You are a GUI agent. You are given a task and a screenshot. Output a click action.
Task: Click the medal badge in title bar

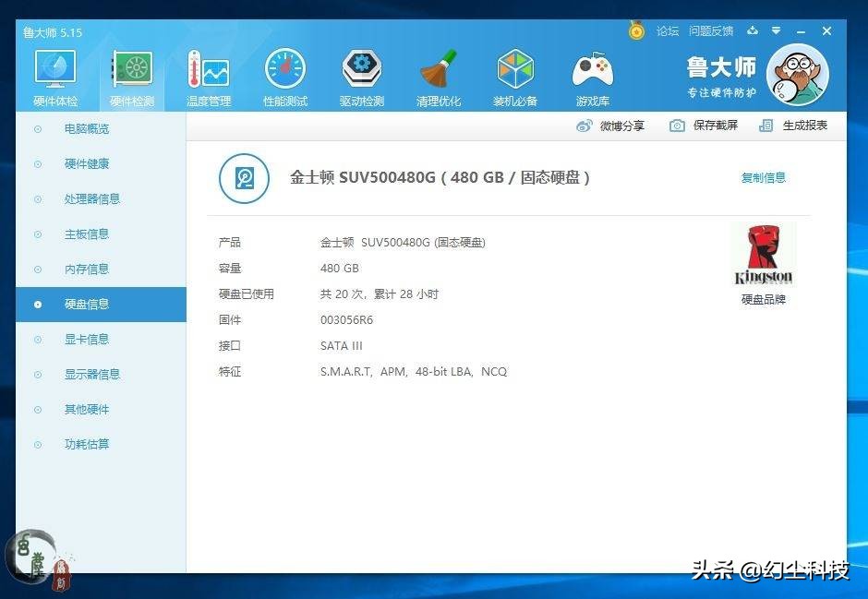click(x=636, y=30)
